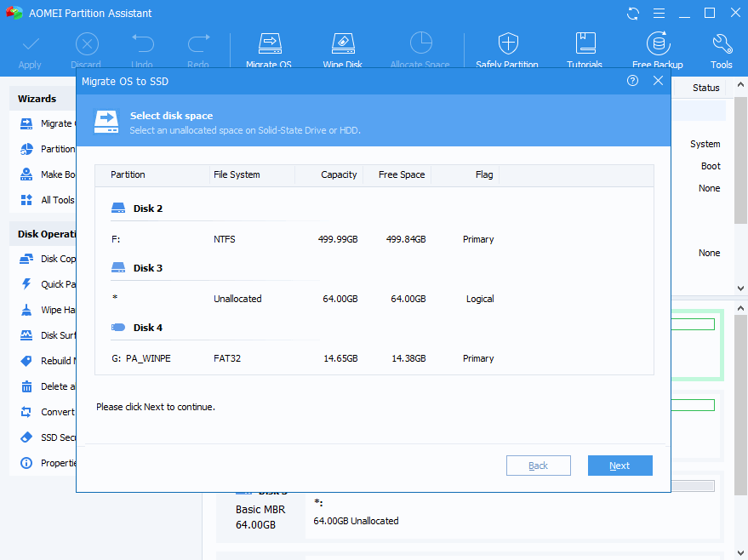The image size is (748, 560).
Task: Click the Redo arrow icon
Action: coord(198,43)
